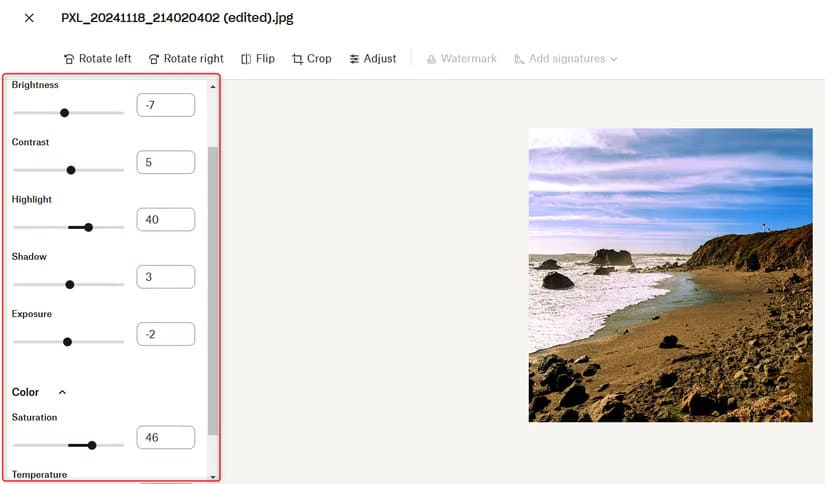Click the Highlight label
The width and height of the screenshot is (825, 484).
32,199
